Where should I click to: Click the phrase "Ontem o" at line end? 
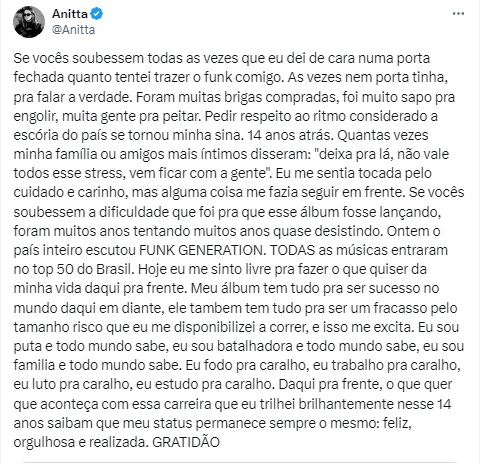[x=413, y=231]
